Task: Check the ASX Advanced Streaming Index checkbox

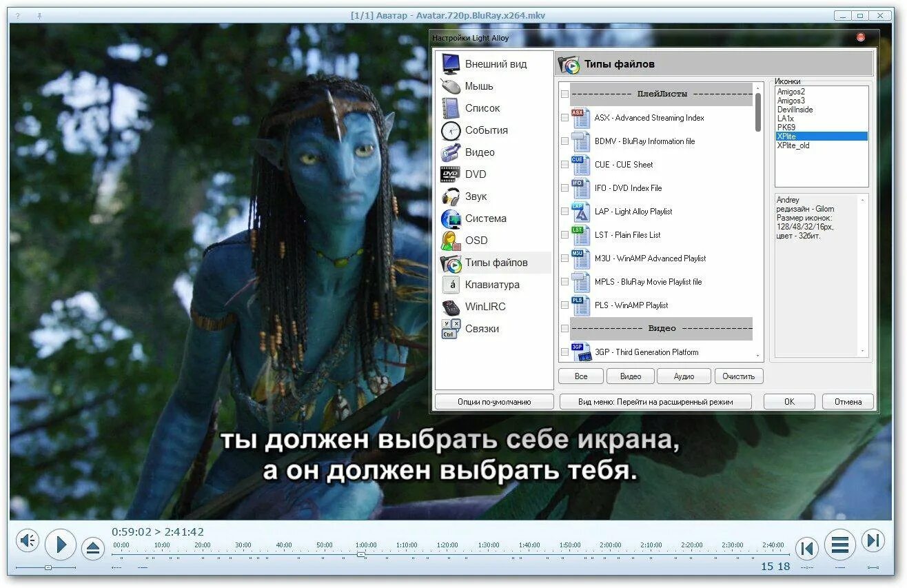Action: click(x=565, y=118)
